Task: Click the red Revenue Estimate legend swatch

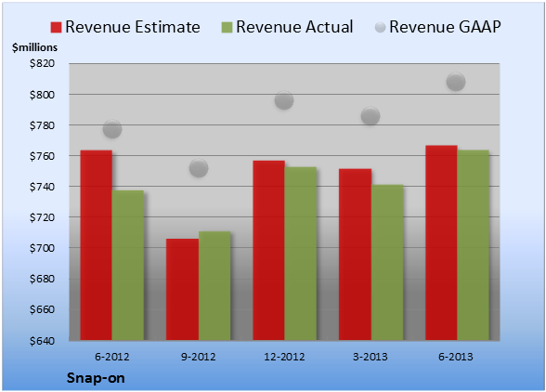Action: click(56, 28)
